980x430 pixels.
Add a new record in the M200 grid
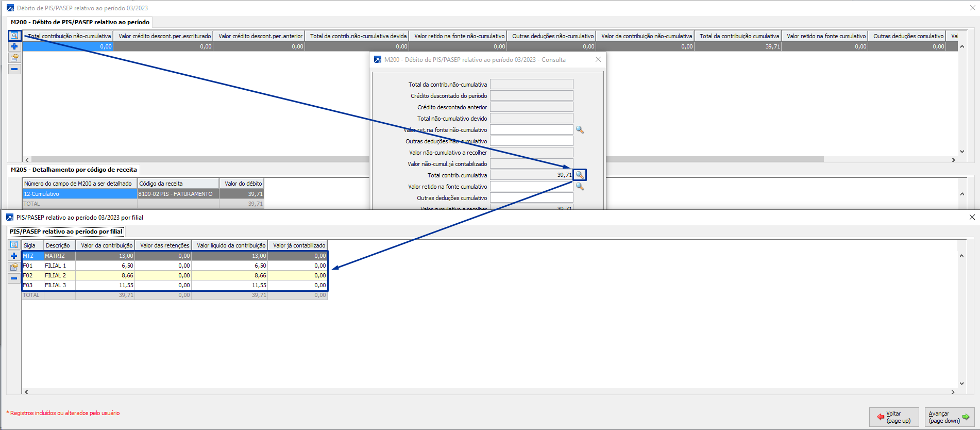click(x=14, y=46)
